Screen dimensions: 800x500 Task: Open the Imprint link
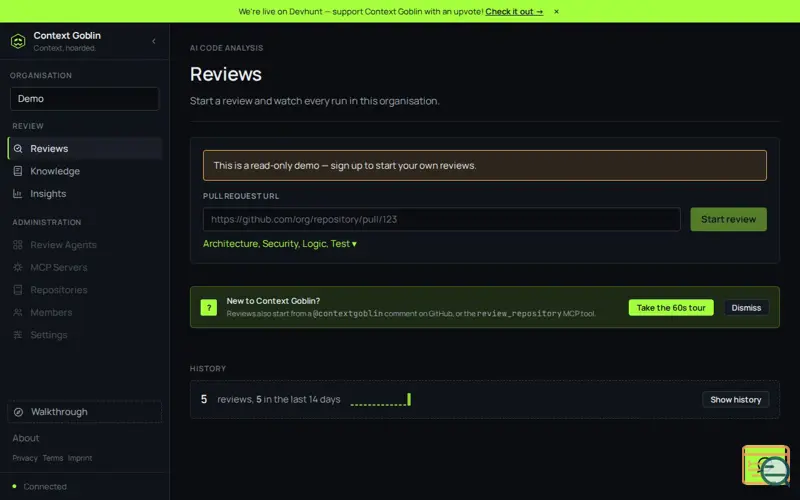[80, 458]
